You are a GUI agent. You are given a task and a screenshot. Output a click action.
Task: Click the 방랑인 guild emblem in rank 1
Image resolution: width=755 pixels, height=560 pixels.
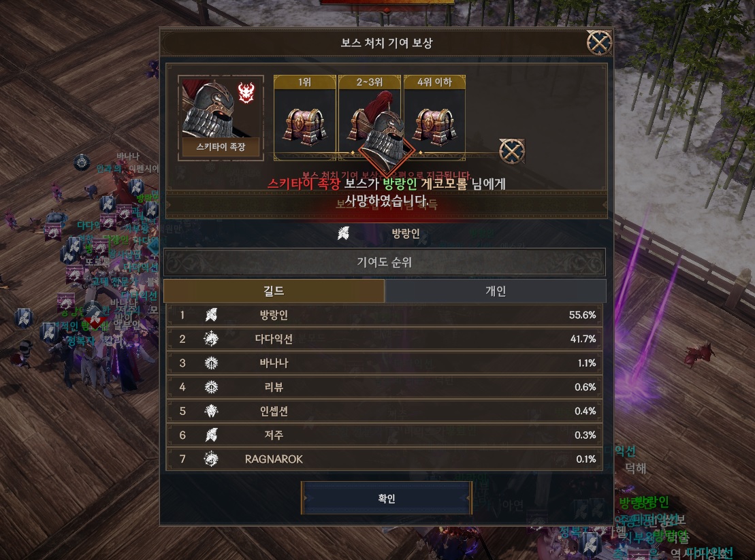pyautogui.click(x=211, y=314)
